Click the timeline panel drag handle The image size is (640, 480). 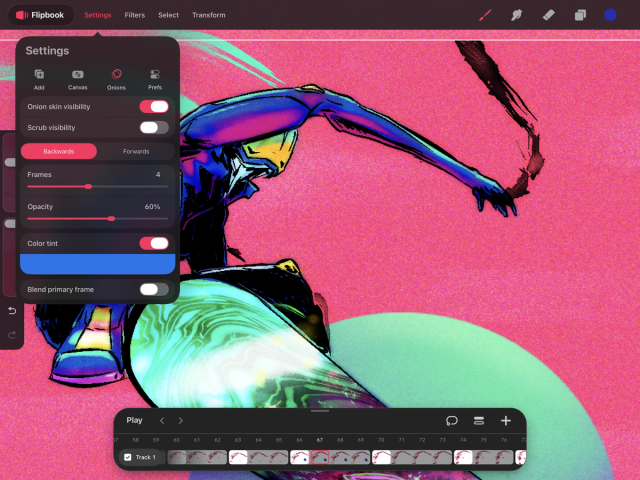pos(320,411)
